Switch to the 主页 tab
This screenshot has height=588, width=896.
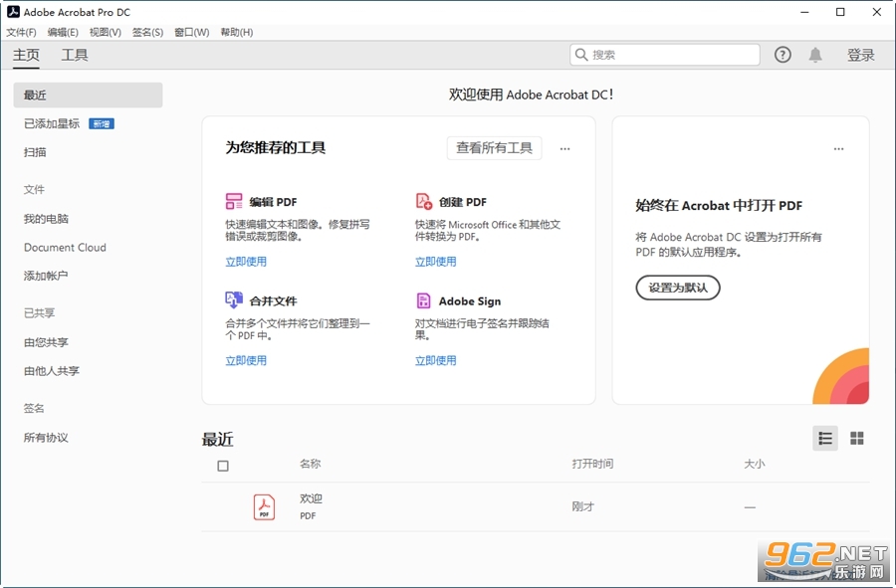coord(26,55)
